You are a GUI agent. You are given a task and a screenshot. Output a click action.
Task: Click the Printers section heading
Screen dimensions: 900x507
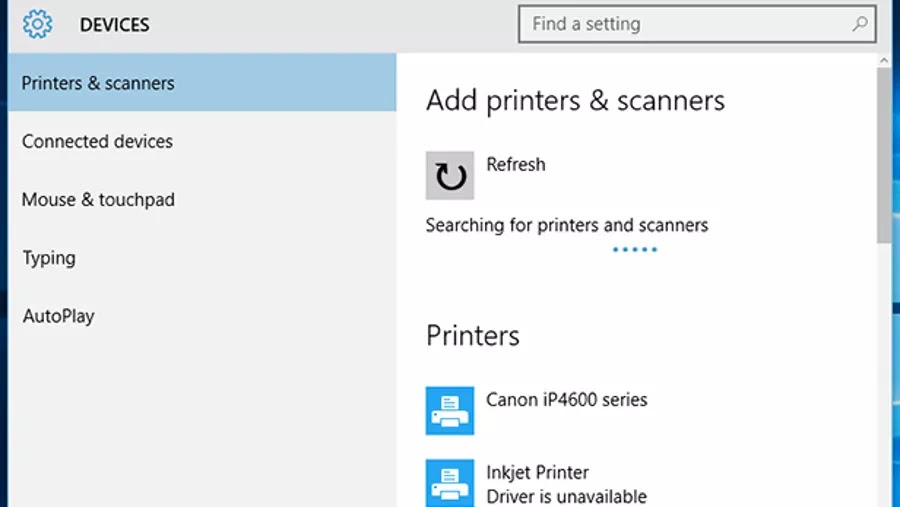[x=473, y=336]
